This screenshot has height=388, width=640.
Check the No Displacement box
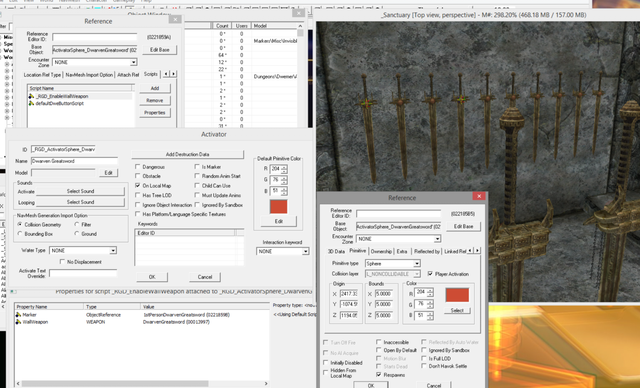tap(62, 262)
